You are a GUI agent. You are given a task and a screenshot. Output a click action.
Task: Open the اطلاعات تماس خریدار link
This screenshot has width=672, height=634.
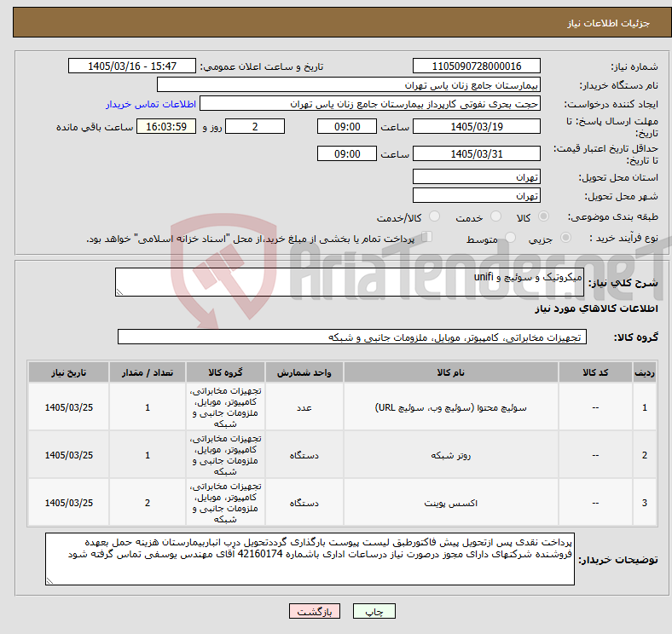[x=151, y=104]
